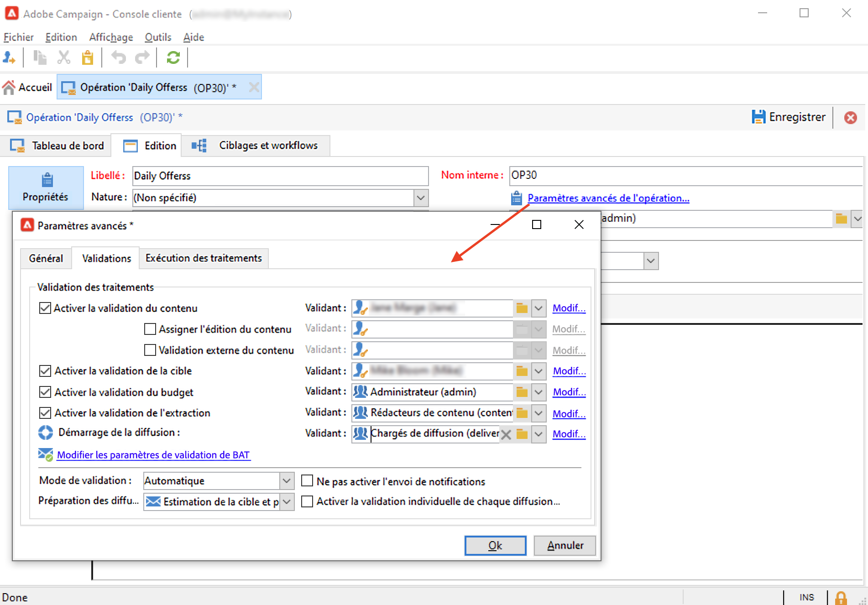Open the Ciblages et workflows tab

point(256,146)
